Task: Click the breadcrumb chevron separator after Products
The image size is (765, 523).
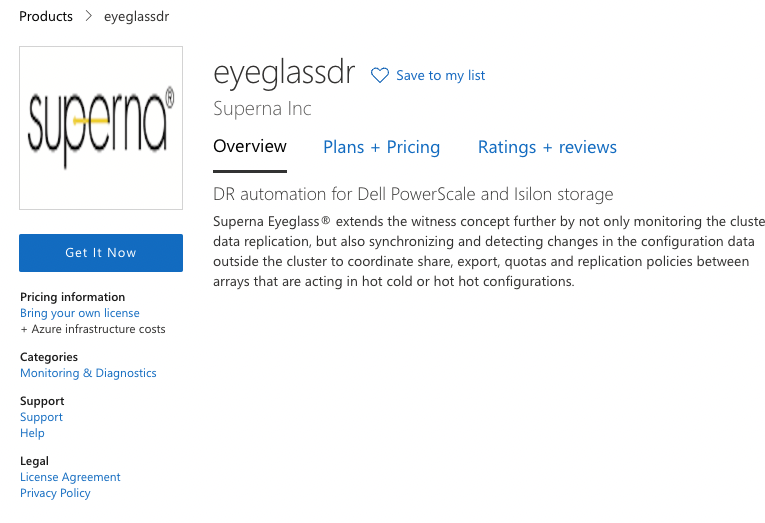Action: pos(88,16)
